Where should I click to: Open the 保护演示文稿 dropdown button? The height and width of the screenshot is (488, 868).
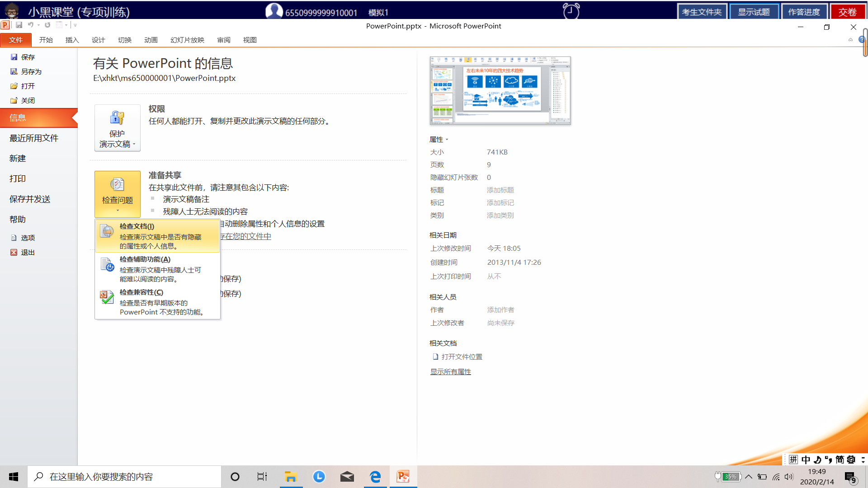[118, 128]
